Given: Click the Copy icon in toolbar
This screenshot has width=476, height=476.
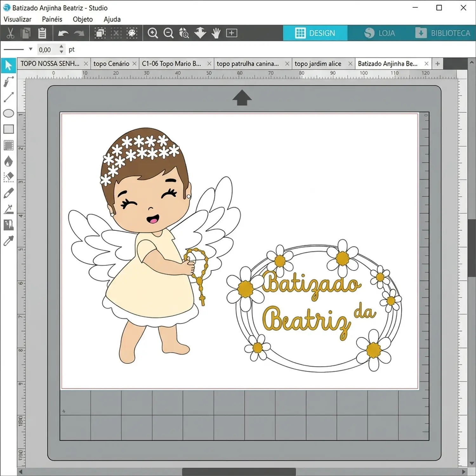Looking at the screenshot, I should pos(26,33).
